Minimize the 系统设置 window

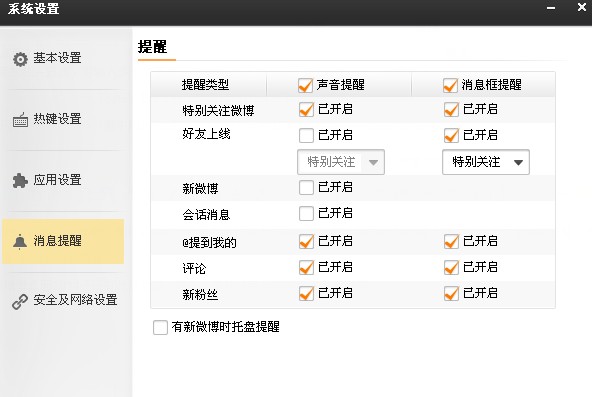[551, 8]
